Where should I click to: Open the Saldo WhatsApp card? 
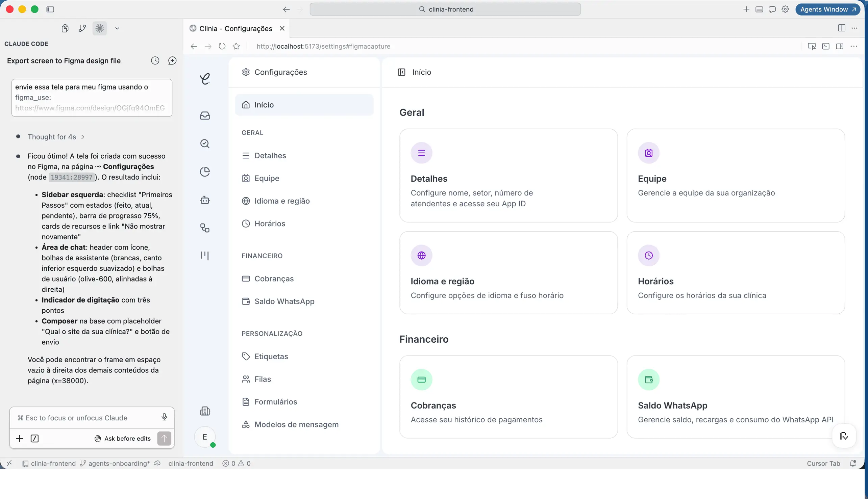[x=736, y=397]
